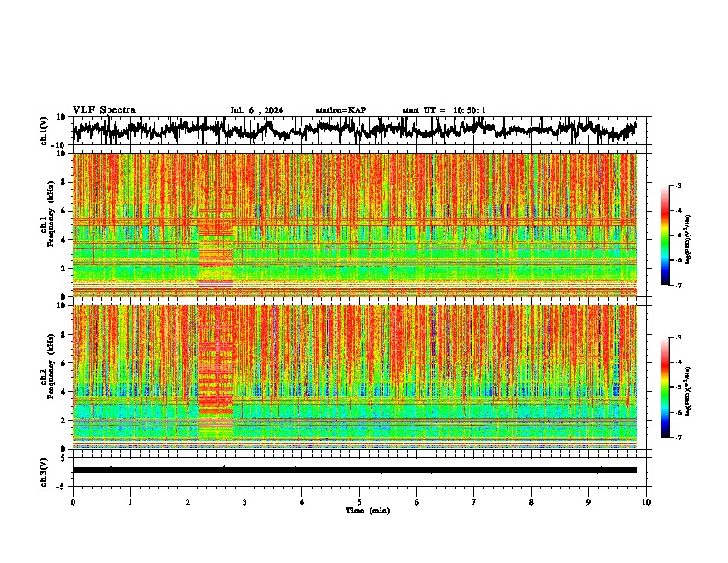Click the thick black ch.3 trace bar

pyautogui.click(x=355, y=470)
